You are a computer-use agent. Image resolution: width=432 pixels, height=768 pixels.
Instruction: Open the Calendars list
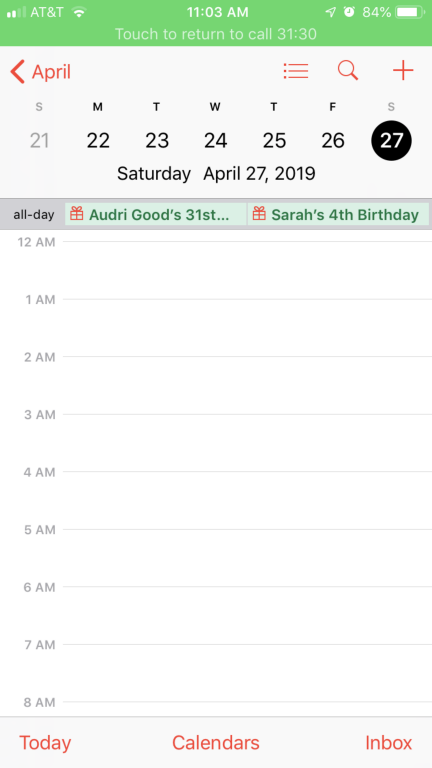click(216, 743)
